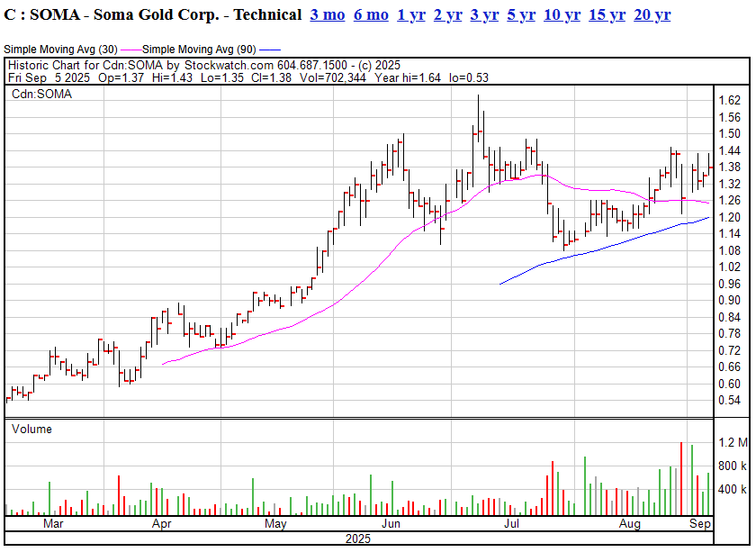Click the 1.20 price axis label
756x552 pixels.
tap(730, 217)
